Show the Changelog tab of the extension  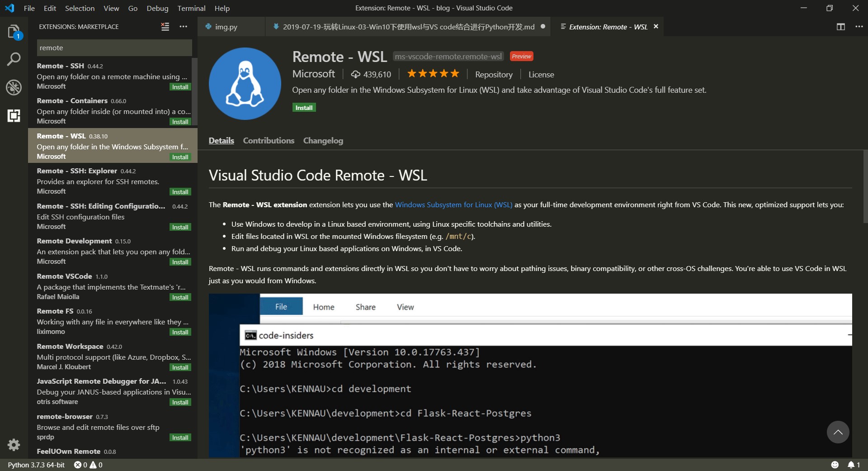pyautogui.click(x=323, y=141)
